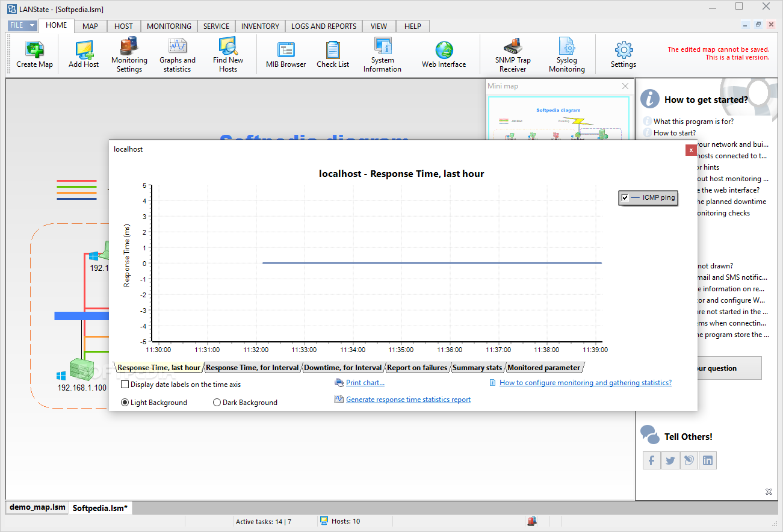
Task: Open the FILE dropdown menu
Action: [x=22, y=26]
